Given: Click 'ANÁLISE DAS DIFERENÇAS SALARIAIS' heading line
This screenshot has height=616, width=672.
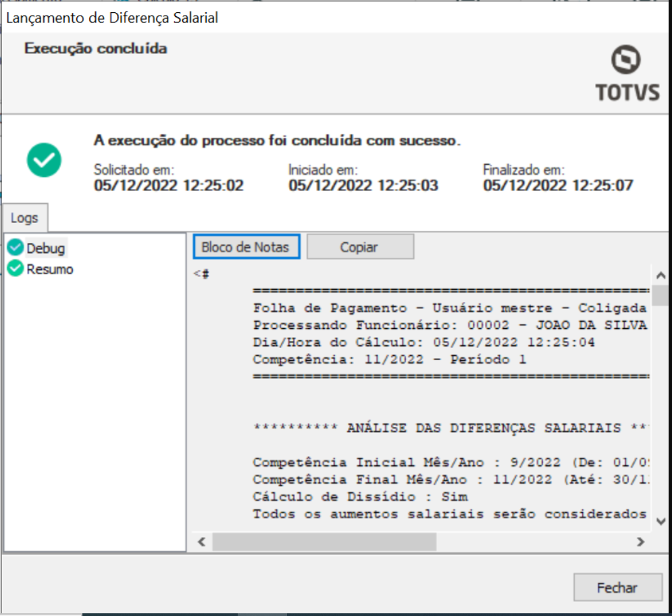Looking at the screenshot, I should [451, 428].
